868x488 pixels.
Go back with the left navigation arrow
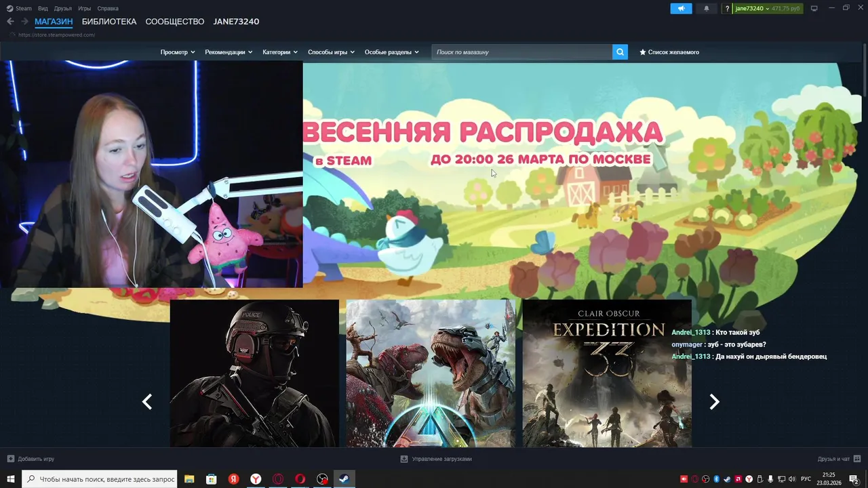pos(10,22)
